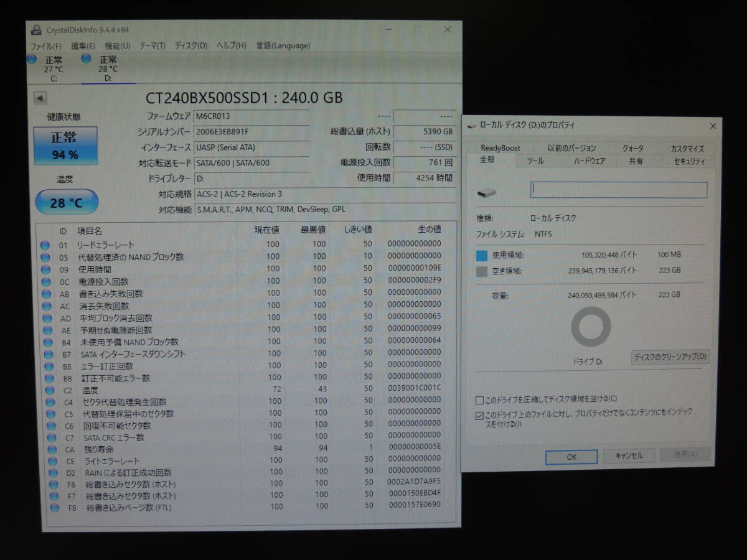Click the ディスクのクリーンアップ(D) button

pos(670,357)
